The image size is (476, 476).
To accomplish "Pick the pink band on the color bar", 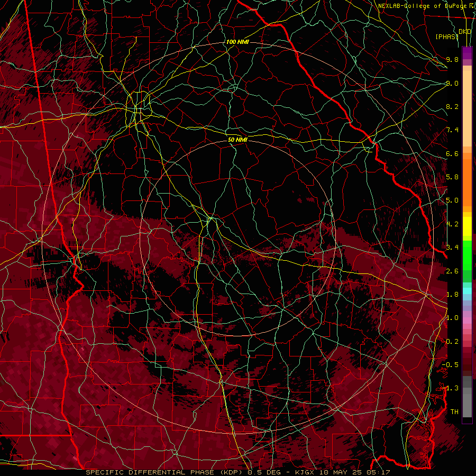I will [467, 321].
